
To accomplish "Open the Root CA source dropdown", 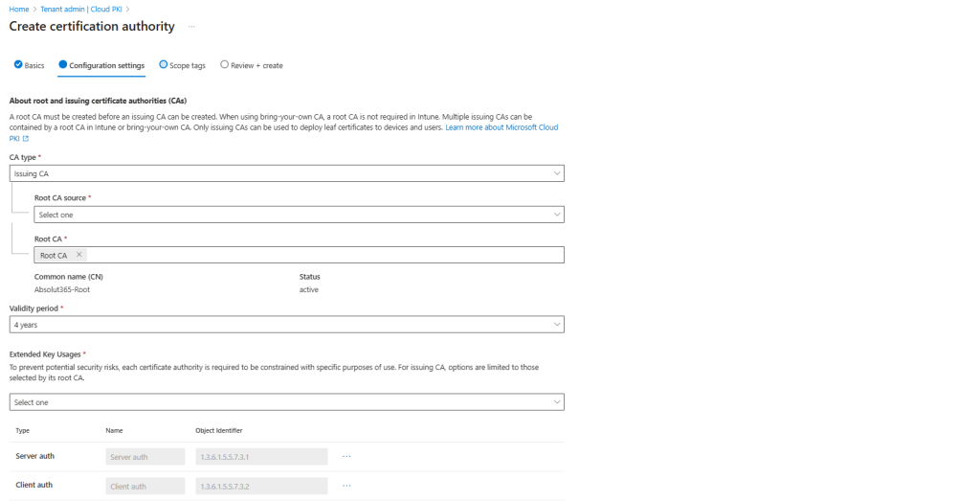I will 299,215.
